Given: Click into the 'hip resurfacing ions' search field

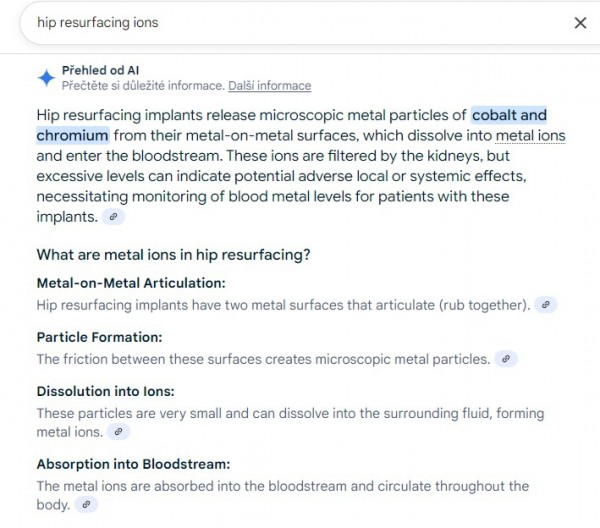Looking at the screenshot, I should click(290, 23).
